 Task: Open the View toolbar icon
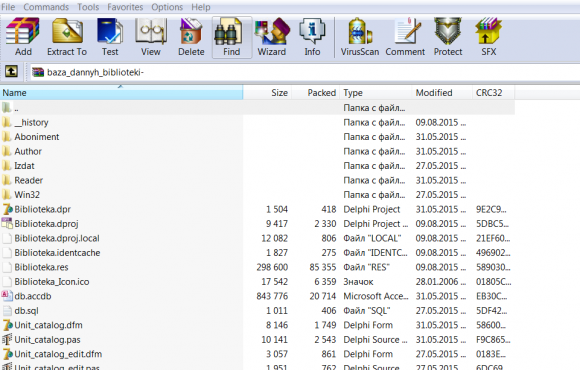[151, 37]
